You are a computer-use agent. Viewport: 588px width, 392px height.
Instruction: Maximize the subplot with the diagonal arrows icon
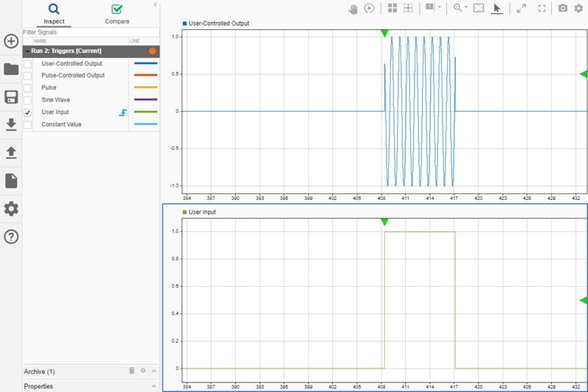pyautogui.click(x=521, y=8)
